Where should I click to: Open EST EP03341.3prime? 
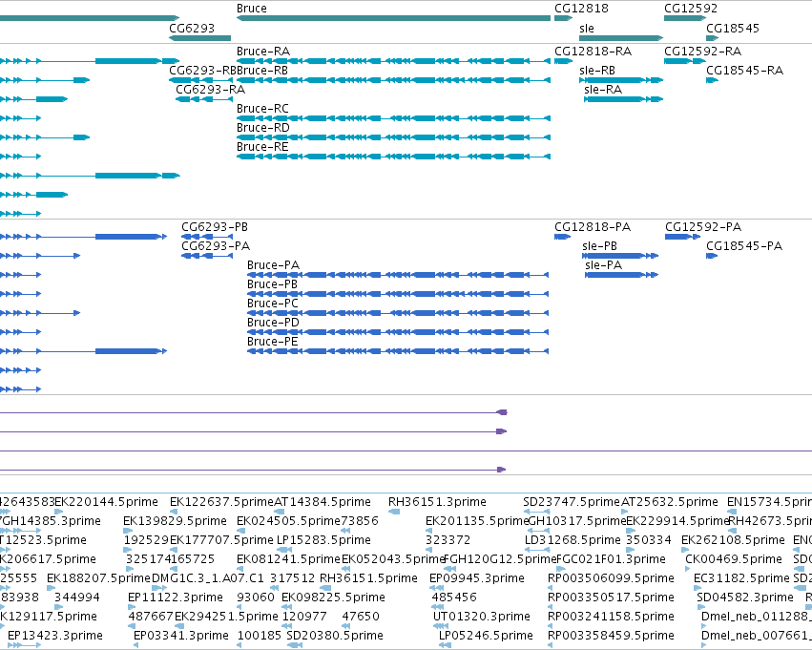pos(181,636)
